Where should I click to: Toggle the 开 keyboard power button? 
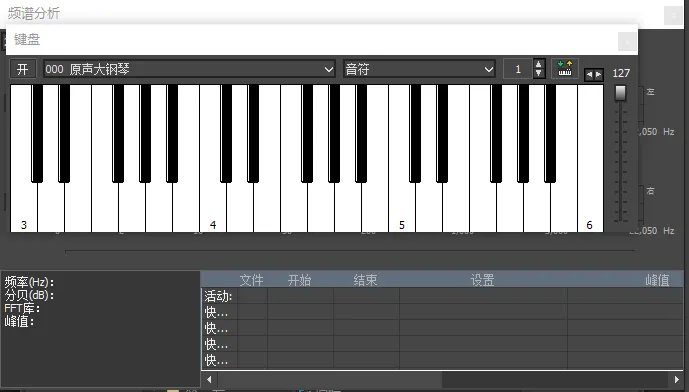tap(22, 69)
